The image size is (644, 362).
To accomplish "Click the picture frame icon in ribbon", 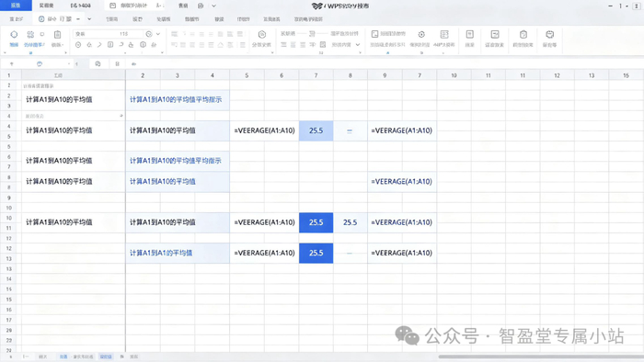I will click(x=374, y=34).
